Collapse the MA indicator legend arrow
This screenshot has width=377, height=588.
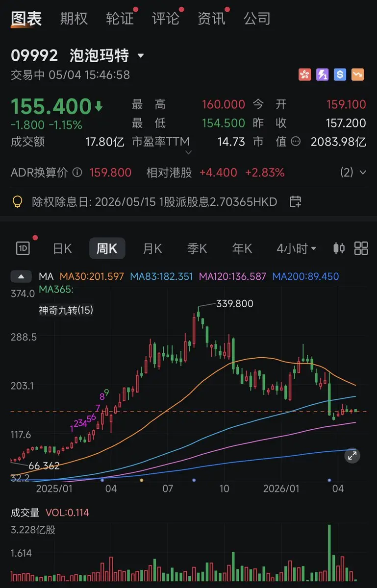(21, 277)
